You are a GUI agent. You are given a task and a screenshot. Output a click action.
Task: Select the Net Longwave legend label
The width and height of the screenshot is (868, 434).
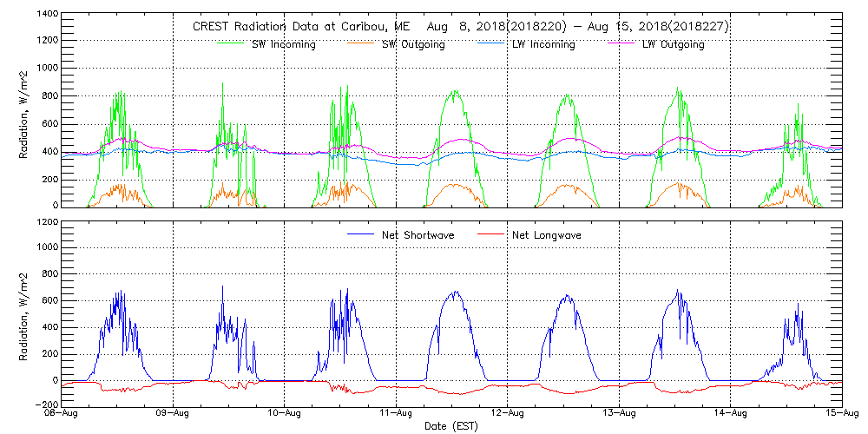click(x=549, y=235)
